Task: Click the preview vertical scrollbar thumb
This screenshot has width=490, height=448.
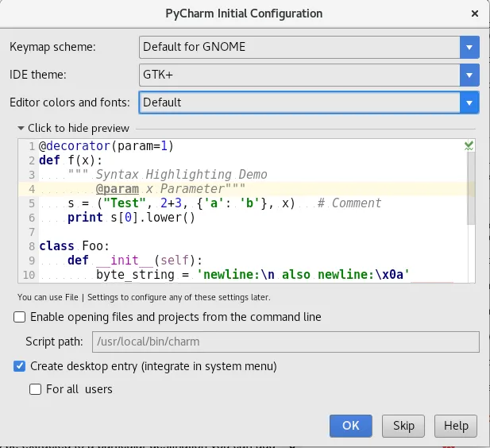Action: point(471,187)
